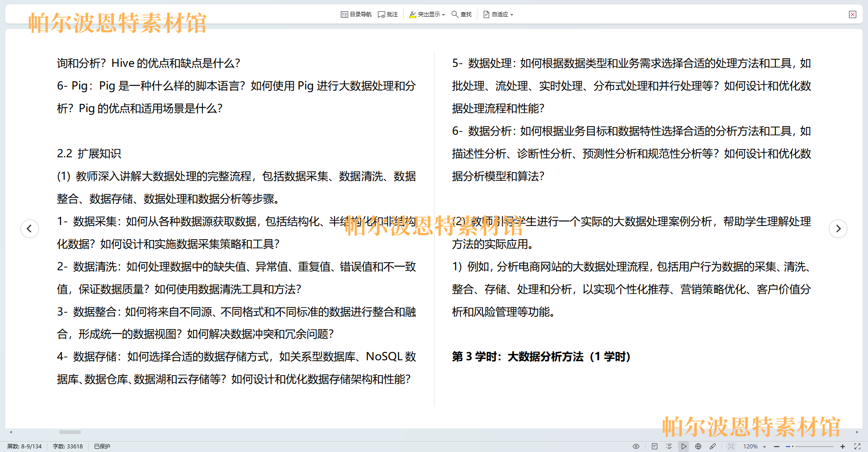Click the line beginning 2- 数据清洗

tap(236, 267)
